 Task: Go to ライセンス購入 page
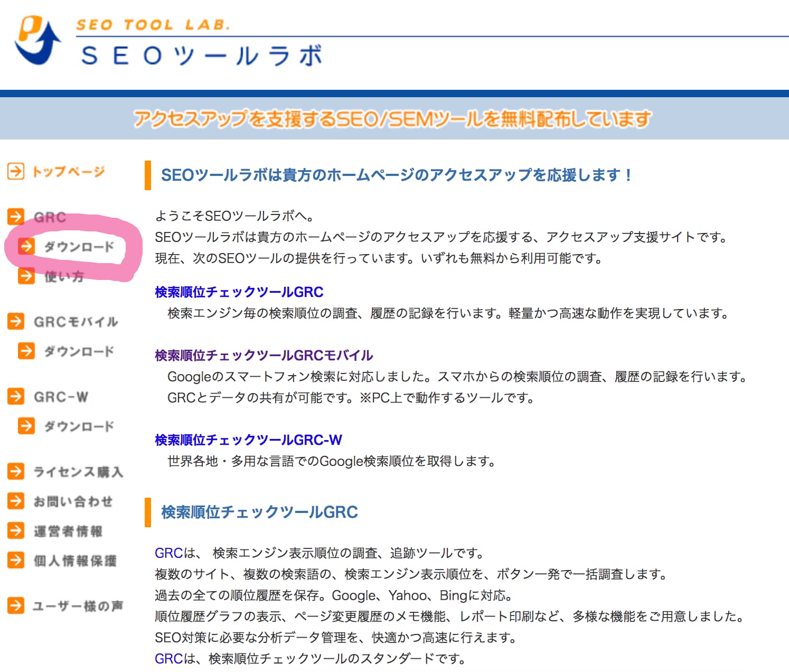point(78,472)
